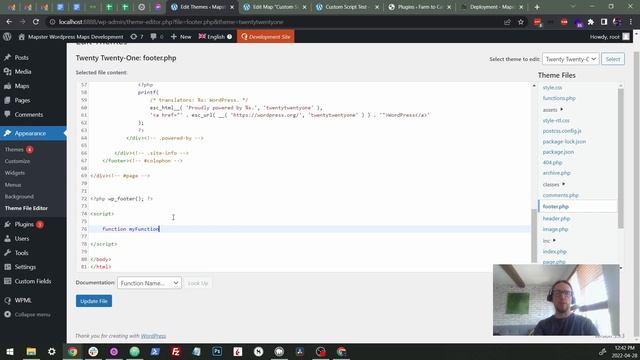This screenshot has height=360, width=640.
Task: Open functions.php in Theme Files
Action: coord(559,98)
